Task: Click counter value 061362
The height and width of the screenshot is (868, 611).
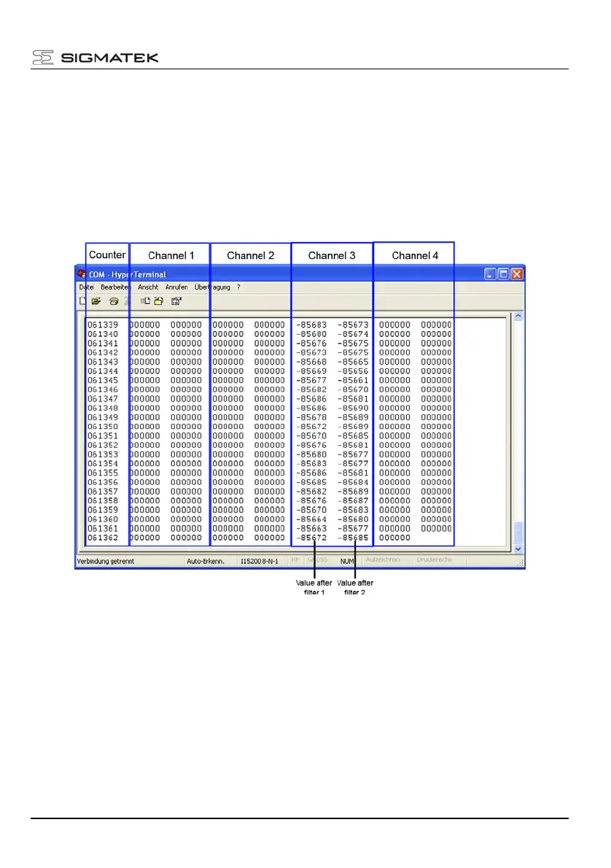Action: click(x=103, y=538)
